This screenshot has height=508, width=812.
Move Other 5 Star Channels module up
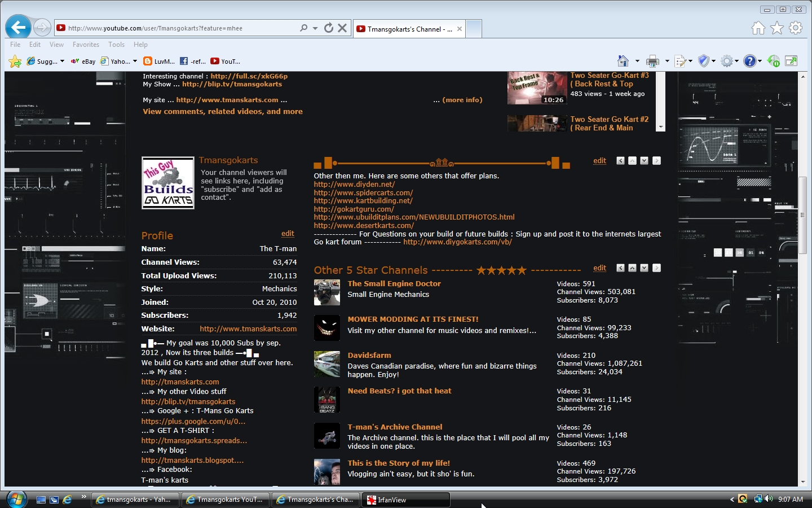(x=632, y=268)
